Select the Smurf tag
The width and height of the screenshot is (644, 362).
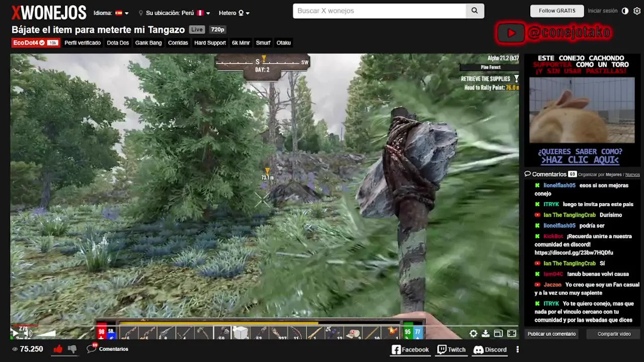(263, 43)
